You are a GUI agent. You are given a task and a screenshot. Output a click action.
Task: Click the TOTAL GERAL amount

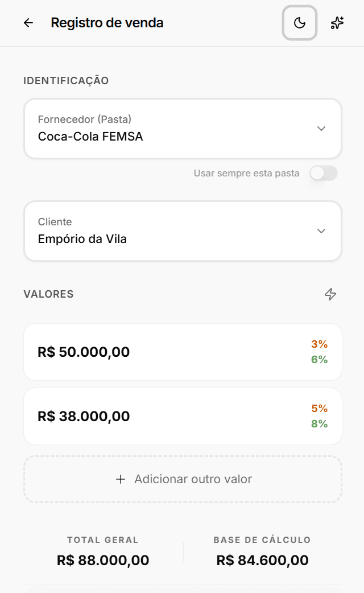[102, 560]
